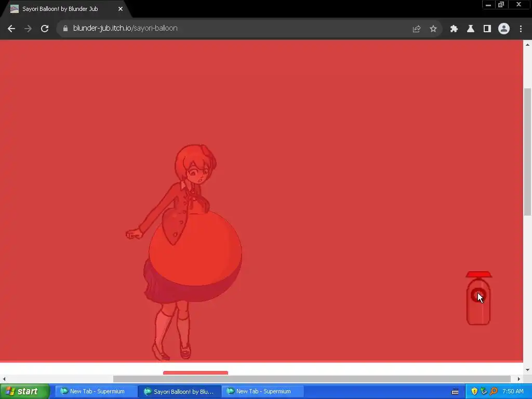This screenshot has height=399, width=532.
Task: Click the Sayori character in the game
Action: pos(183,252)
